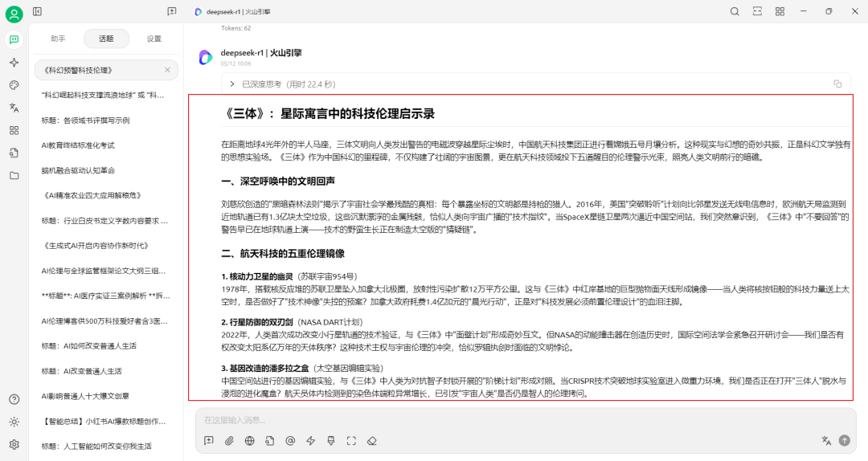The width and height of the screenshot is (868, 461).
Task: Toggle the theme with the sun icon
Action: click(x=14, y=422)
